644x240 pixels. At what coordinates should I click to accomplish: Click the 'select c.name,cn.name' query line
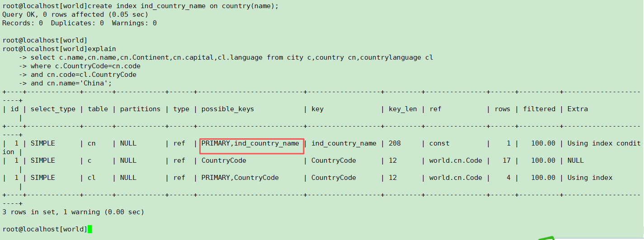click(232, 57)
